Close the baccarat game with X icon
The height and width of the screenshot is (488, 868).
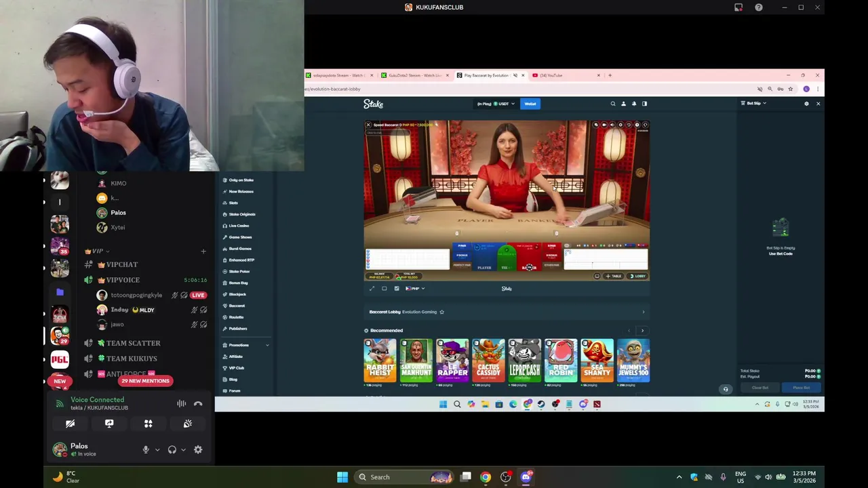click(x=368, y=125)
